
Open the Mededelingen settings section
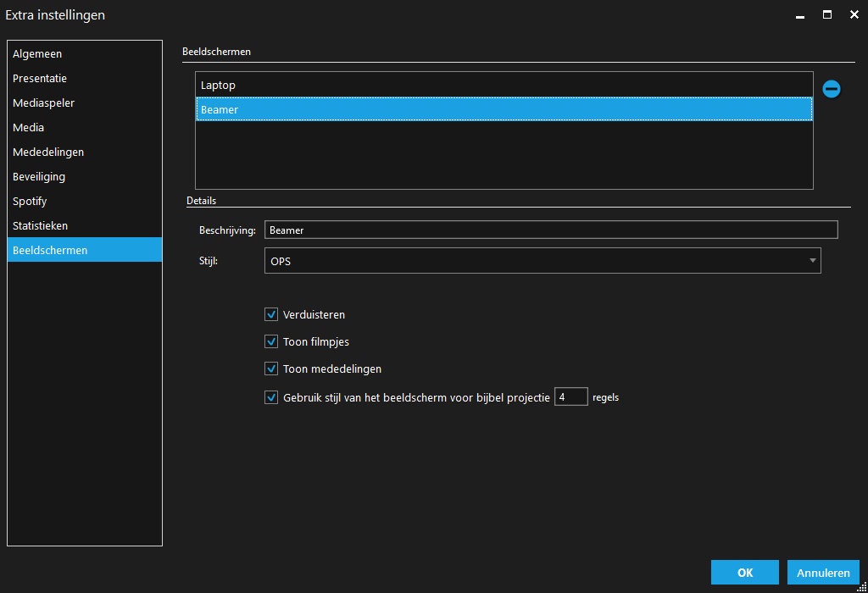point(85,152)
